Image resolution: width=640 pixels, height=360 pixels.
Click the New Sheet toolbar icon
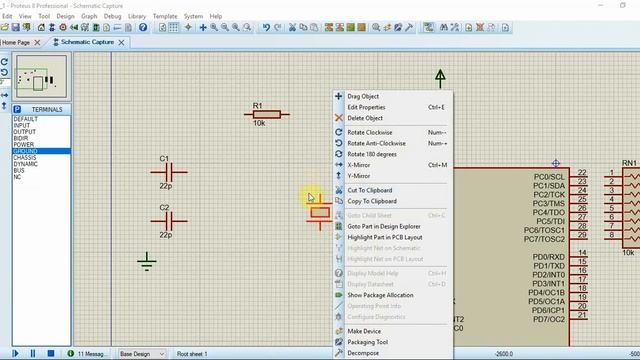point(469,27)
